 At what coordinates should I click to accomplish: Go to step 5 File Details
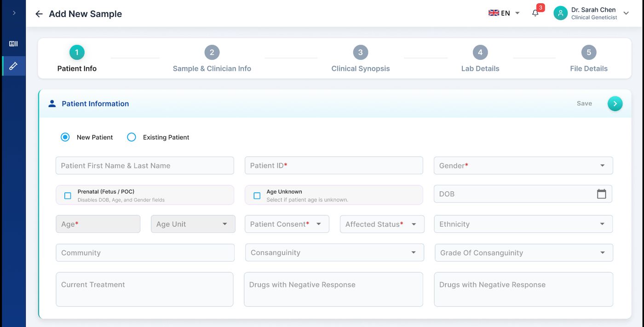[589, 60]
